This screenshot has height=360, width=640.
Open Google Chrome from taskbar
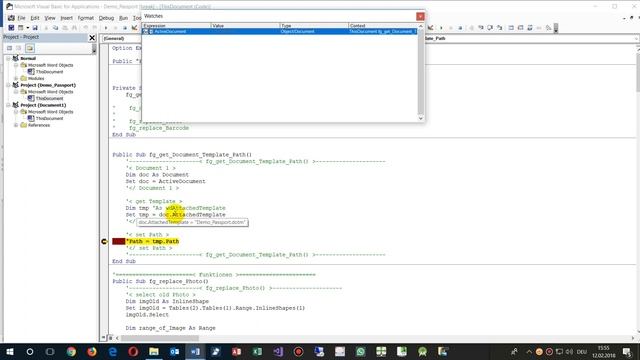pyautogui.click(x=71, y=351)
